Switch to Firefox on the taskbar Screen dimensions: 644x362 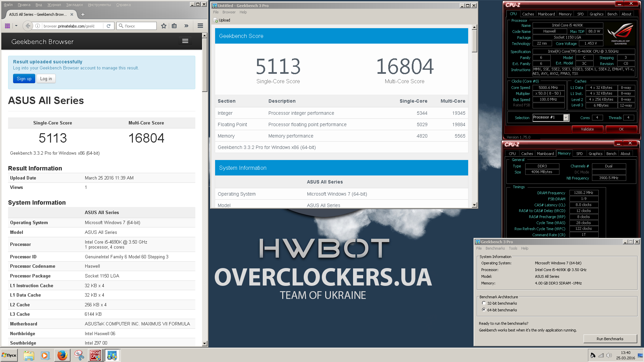pyautogui.click(x=62, y=355)
